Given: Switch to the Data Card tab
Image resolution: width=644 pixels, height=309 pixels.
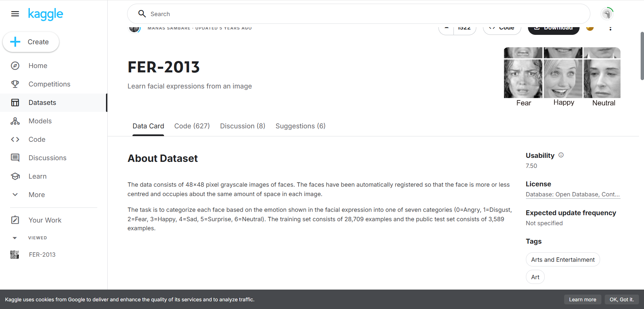Looking at the screenshot, I should click(148, 126).
